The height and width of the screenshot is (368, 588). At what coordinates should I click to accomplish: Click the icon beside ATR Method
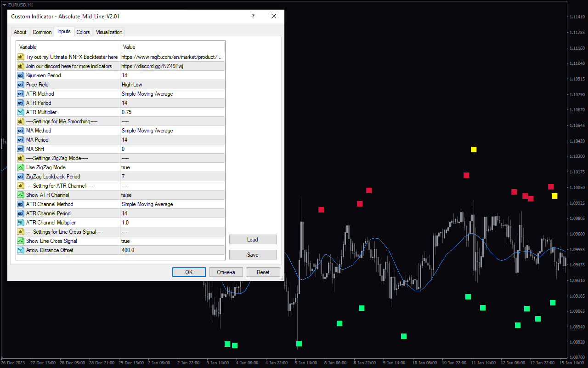pos(21,94)
